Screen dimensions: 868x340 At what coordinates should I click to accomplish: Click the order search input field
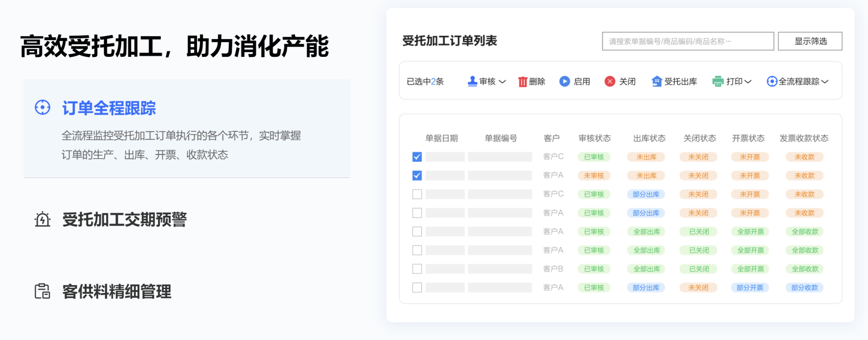pyautogui.click(x=687, y=41)
